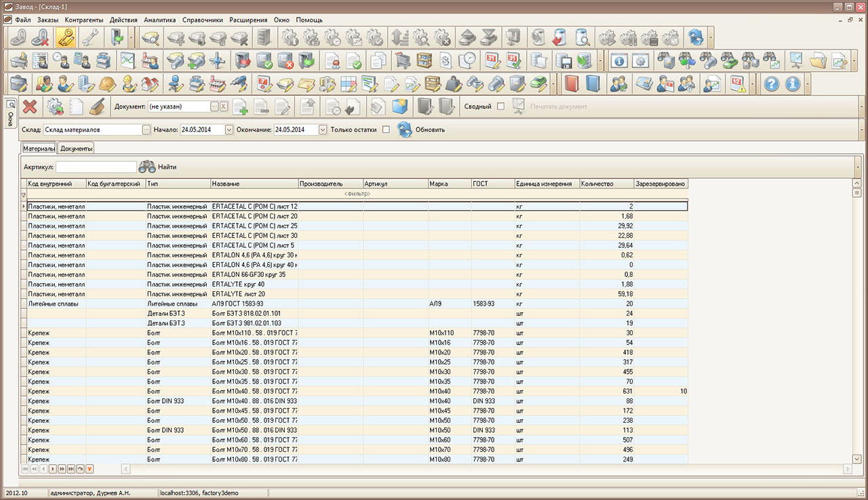Click the red book icon

570,83
